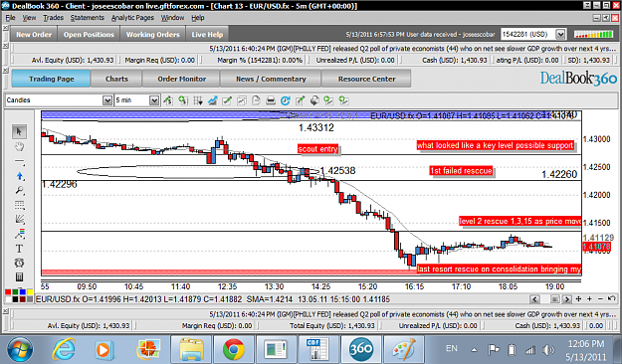
Task: Refresh the chart with blue circular arrow
Action: tap(286, 100)
